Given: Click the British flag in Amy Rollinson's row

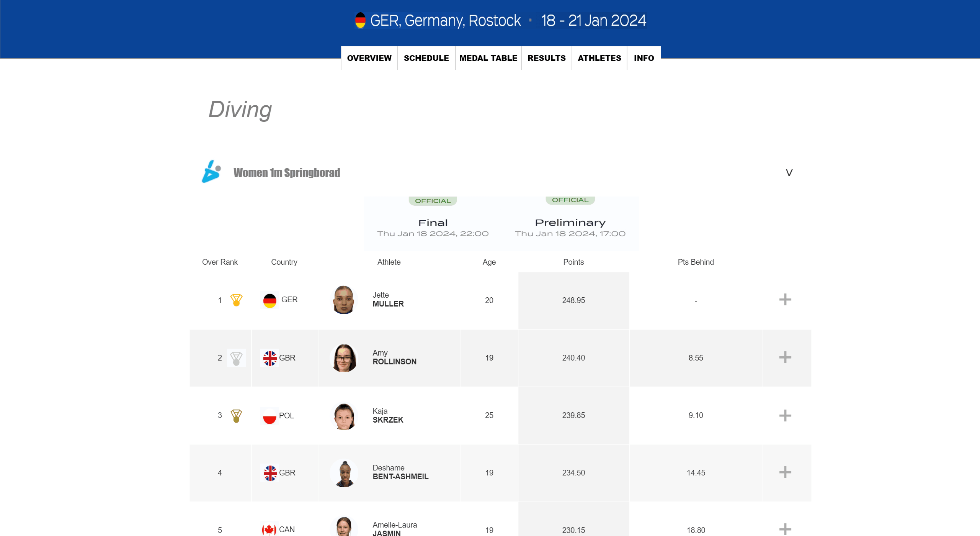Looking at the screenshot, I should pos(270,358).
